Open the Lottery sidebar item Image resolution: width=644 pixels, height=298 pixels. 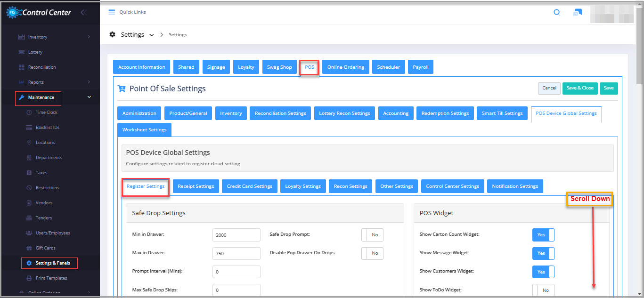[35, 52]
